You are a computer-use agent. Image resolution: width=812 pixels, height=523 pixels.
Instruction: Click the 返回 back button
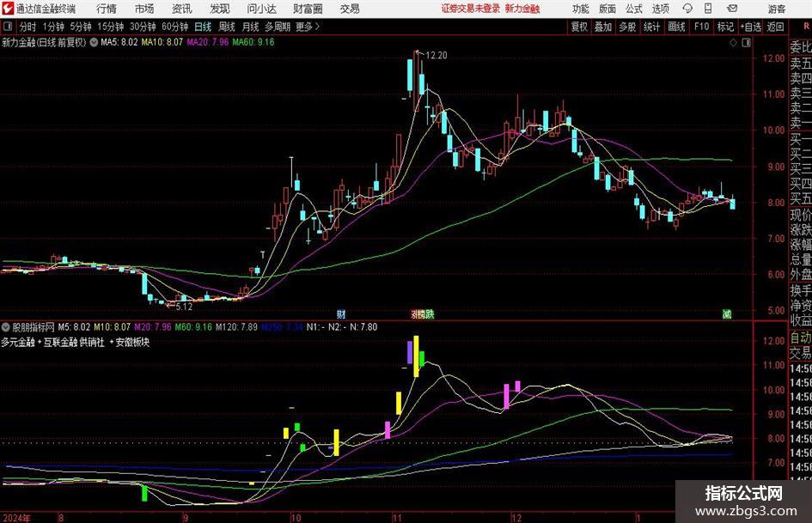click(775, 27)
